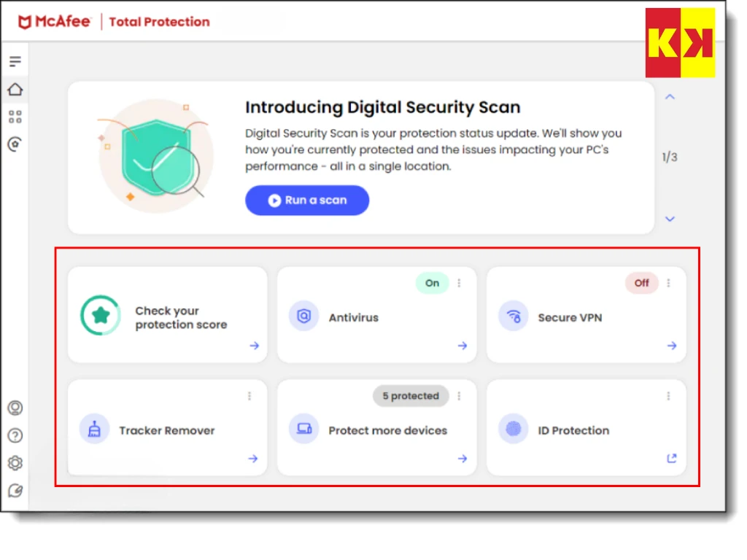The height and width of the screenshot is (560, 747).
Task: Click the protection score icon in sidebar
Action: (x=15, y=144)
